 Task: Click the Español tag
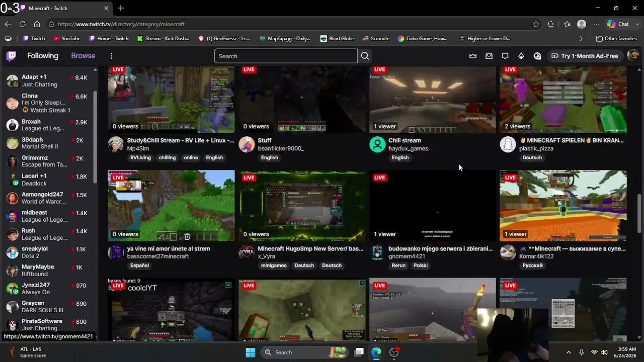pos(139,265)
